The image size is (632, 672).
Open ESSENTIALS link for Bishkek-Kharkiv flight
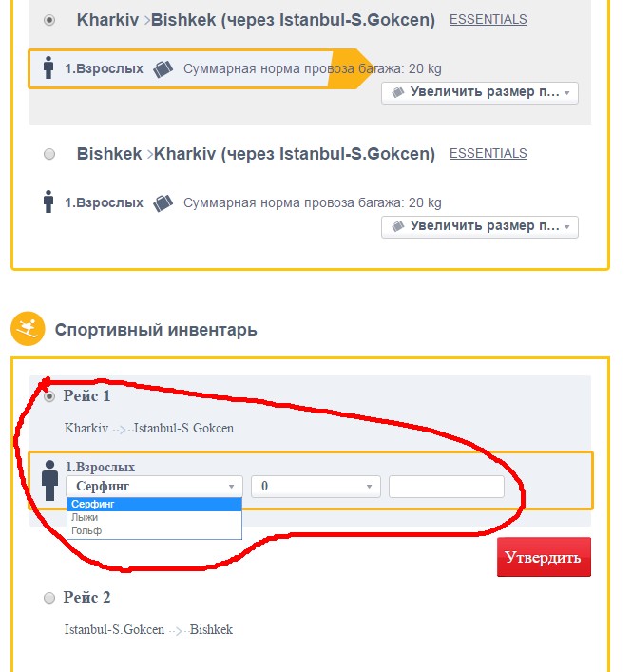pos(488,153)
